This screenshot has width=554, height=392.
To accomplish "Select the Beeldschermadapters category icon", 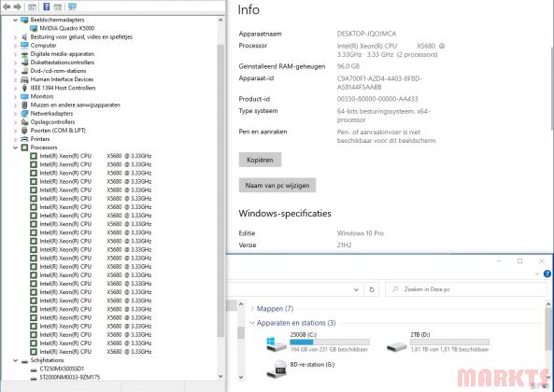I will pyautogui.click(x=24, y=20).
